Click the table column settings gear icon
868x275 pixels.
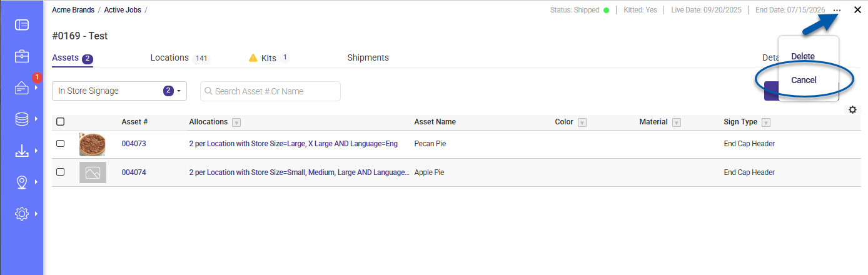[x=852, y=110]
